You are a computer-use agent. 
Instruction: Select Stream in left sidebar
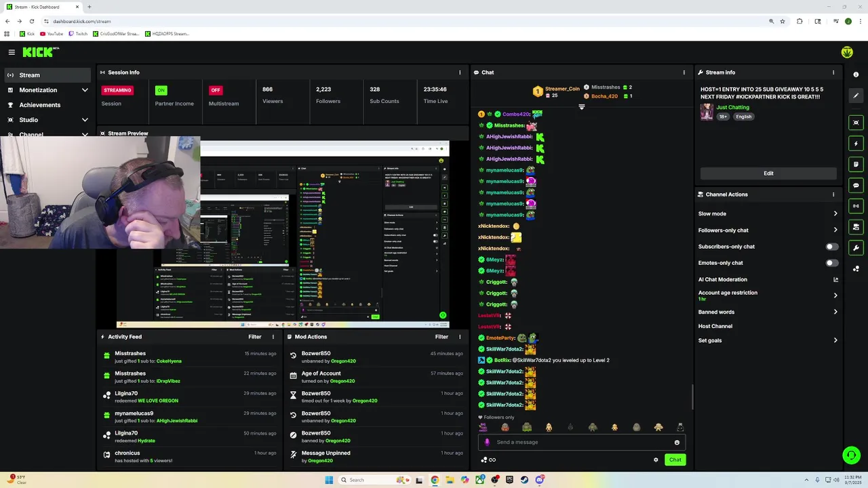point(47,75)
